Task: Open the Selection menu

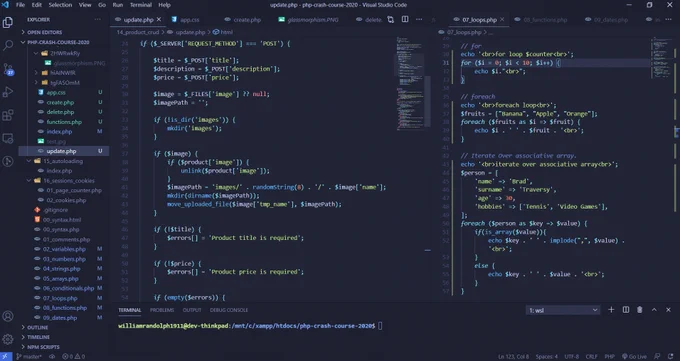Action: tap(60, 5)
